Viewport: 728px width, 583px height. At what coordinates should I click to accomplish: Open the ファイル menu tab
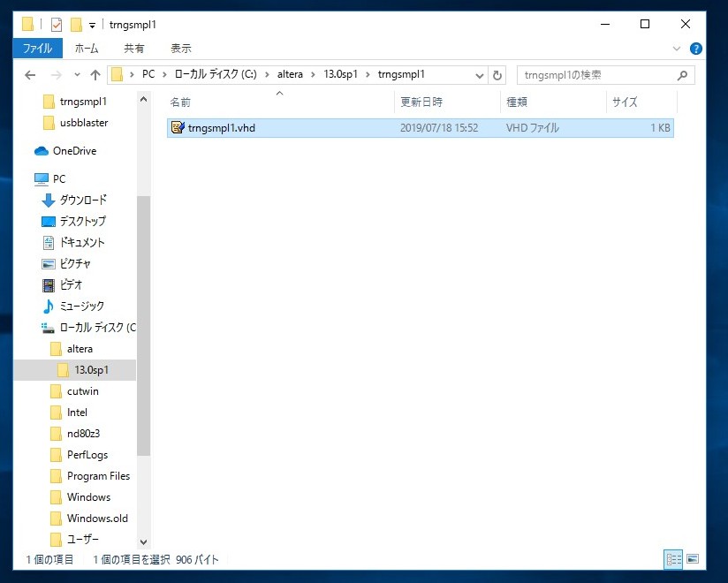[x=38, y=49]
